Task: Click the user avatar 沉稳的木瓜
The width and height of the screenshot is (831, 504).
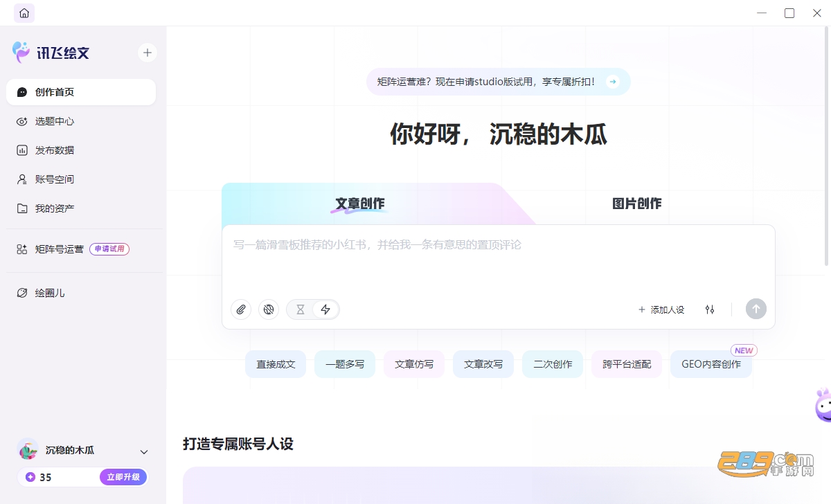Action: coord(28,450)
